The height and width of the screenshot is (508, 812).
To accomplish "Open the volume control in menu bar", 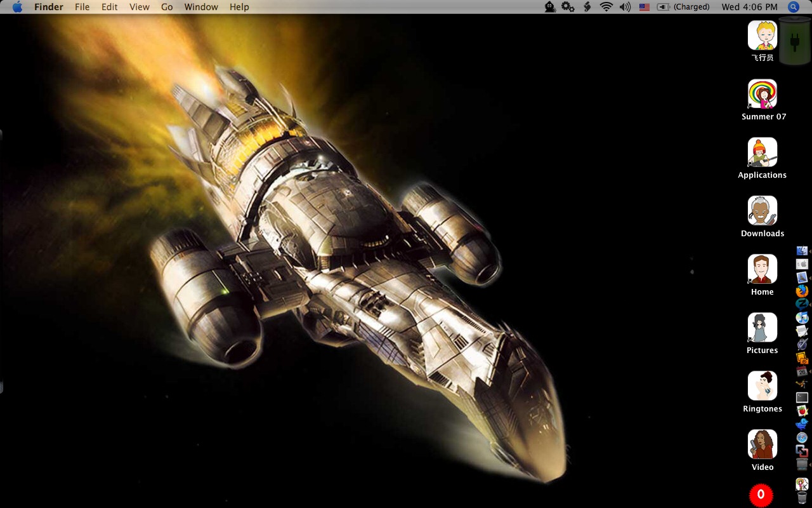I will 625,7.
